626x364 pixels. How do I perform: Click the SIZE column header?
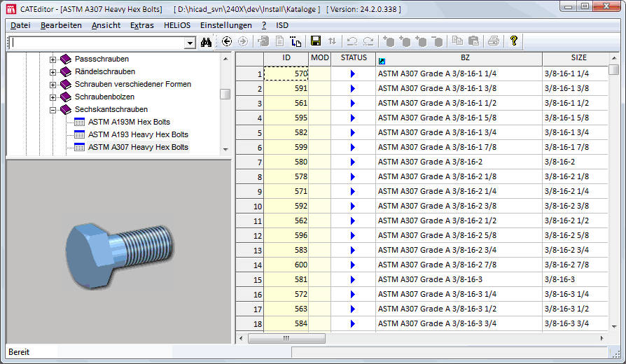coord(578,58)
